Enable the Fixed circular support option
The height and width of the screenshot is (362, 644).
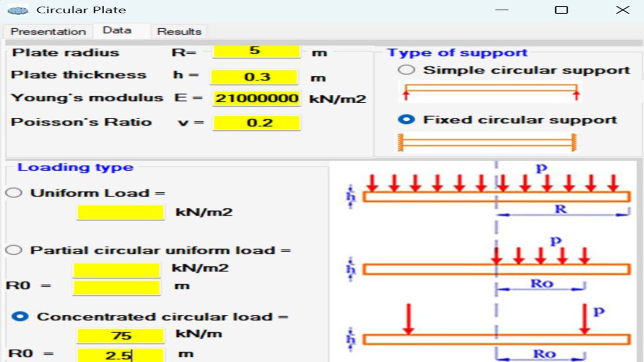coord(406,119)
